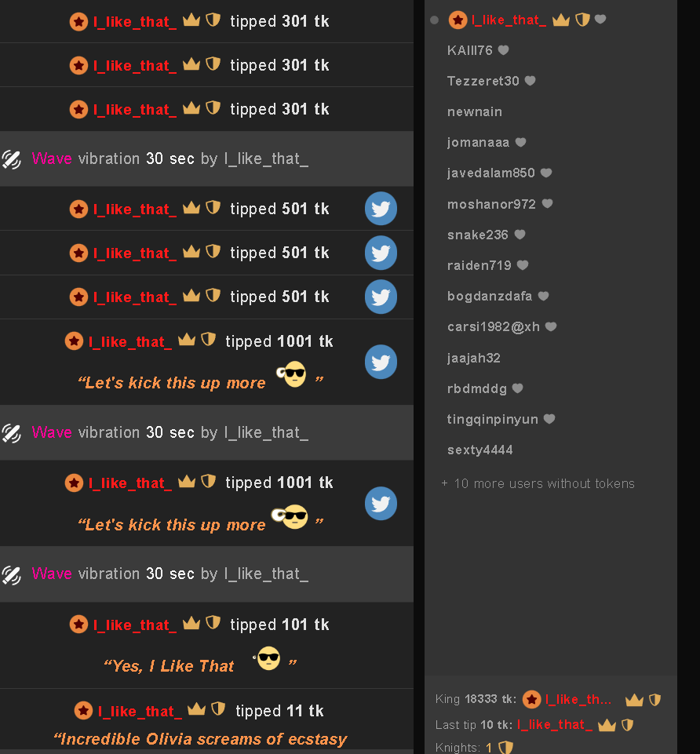Screen dimensions: 700x754
Task: Click the vibration icon in first Wave notification
Action: click(x=12, y=159)
